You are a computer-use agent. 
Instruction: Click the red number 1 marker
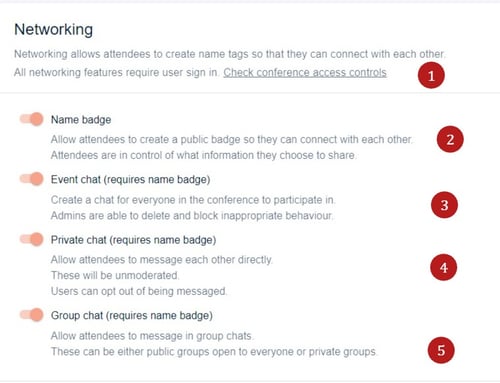(x=431, y=75)
